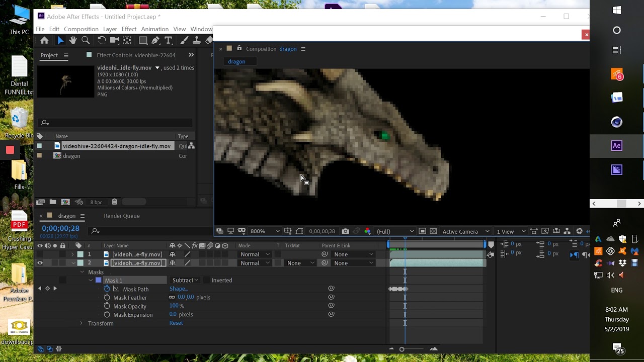644x362 pixels.
Task: Open layer 2 TrkMat None dropdown
Action: [x=299, y=263]
